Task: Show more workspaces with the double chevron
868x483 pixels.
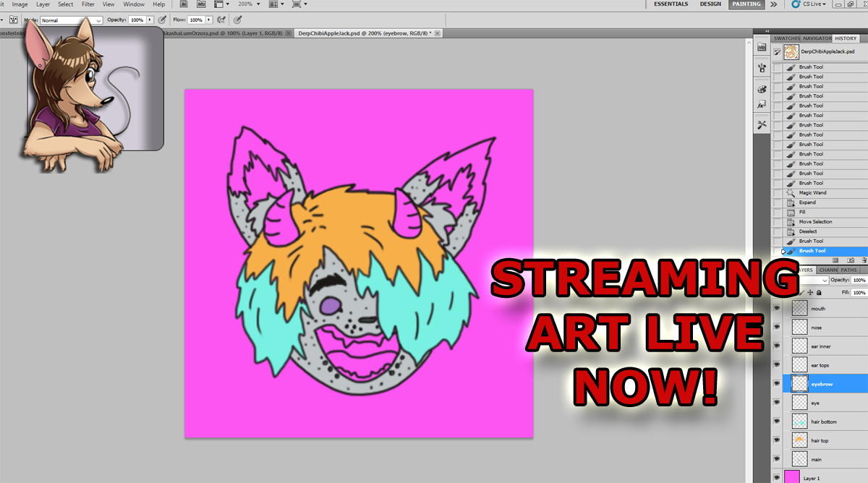Action: [773, 4]
